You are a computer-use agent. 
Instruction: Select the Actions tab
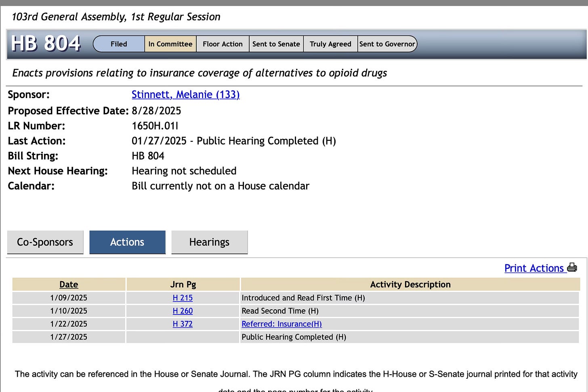127,242
